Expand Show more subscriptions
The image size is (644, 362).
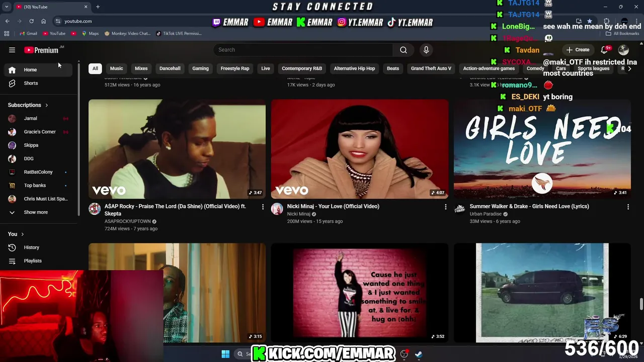click(x=39, y=212)
